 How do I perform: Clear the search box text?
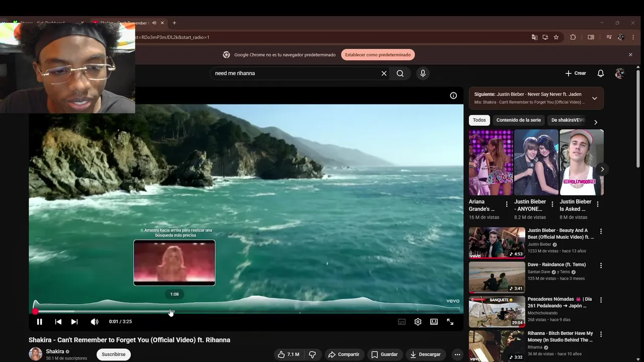coord(384,73)
